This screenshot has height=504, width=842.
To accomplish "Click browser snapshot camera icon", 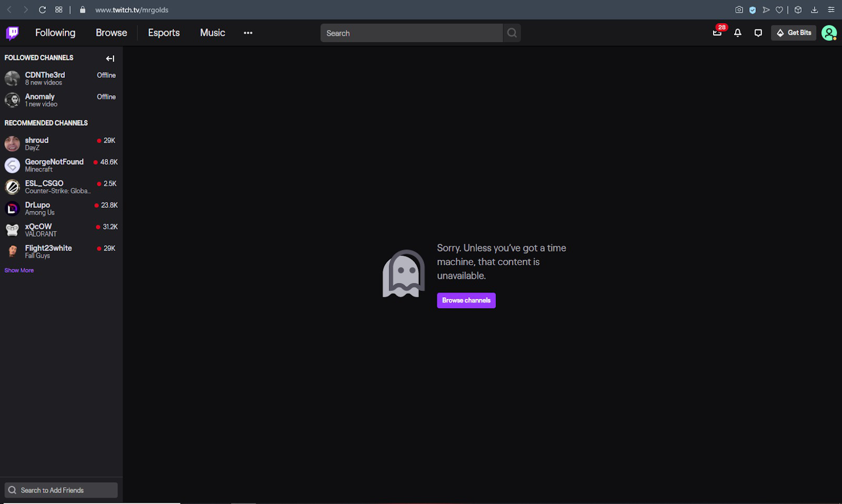I will (x=739, y=9).
